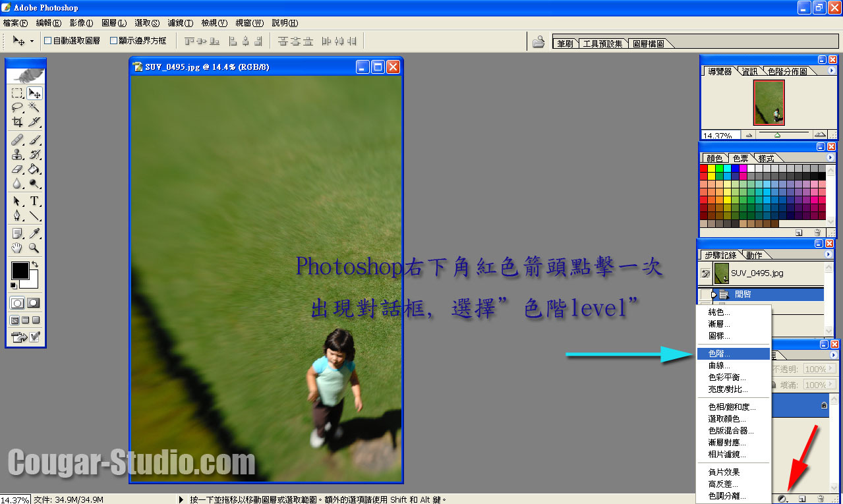This screenshot has width=843, height=504.
Task: Switch to the 動作 tab
Action: coord(753,255)
